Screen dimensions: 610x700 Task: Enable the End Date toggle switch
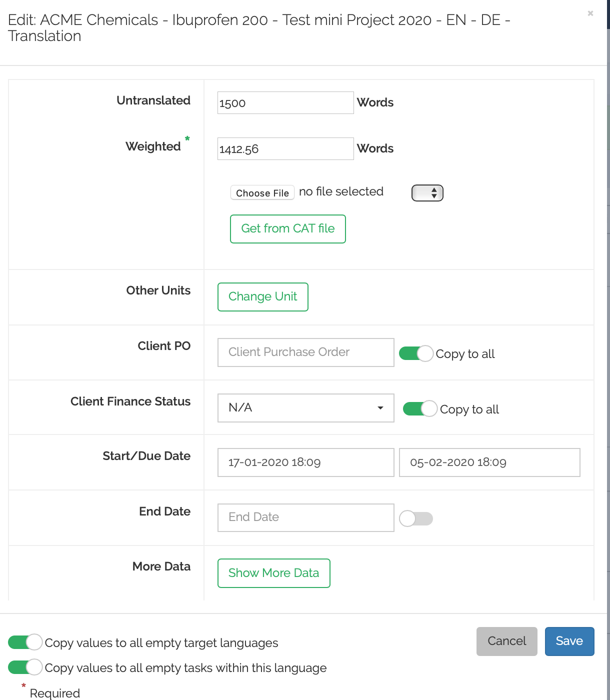pos(416,518)
